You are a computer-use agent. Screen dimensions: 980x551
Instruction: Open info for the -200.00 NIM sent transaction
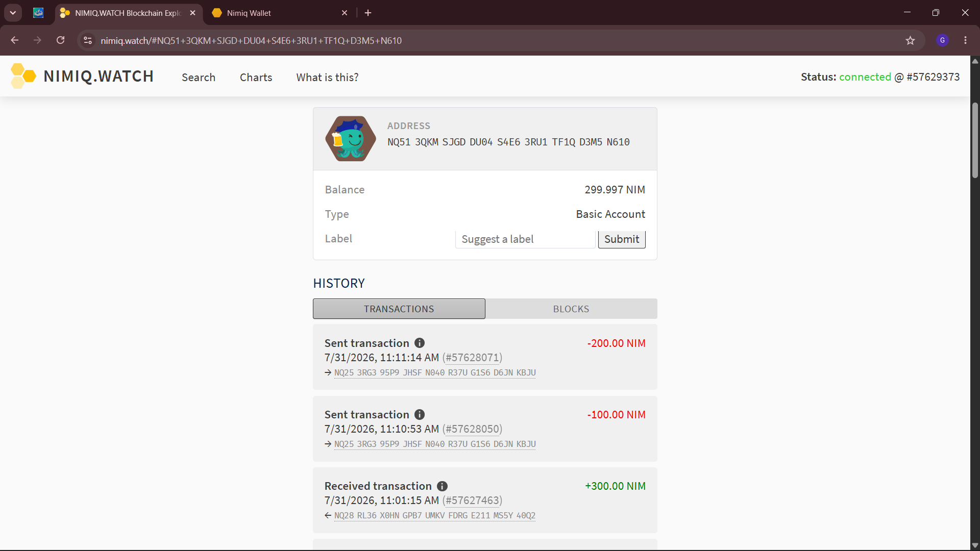(x=420, y=343)
